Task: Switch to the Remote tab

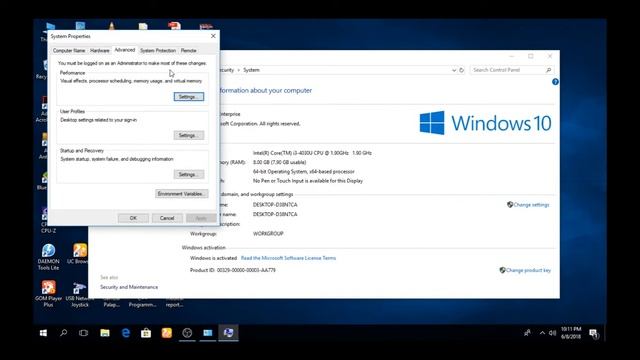Action: click(x=189, y=51)
